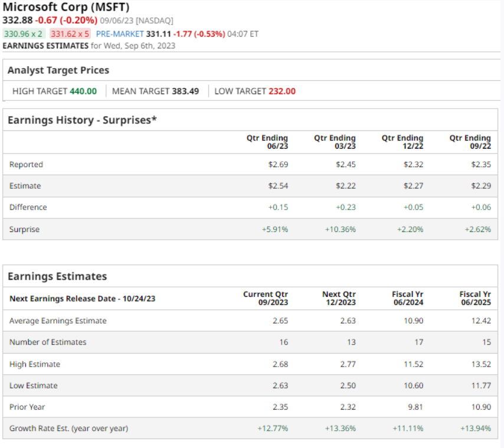504x448 pixels.
Task: Click the ask quote 331.62 x 5
Action: click(70, 34)
